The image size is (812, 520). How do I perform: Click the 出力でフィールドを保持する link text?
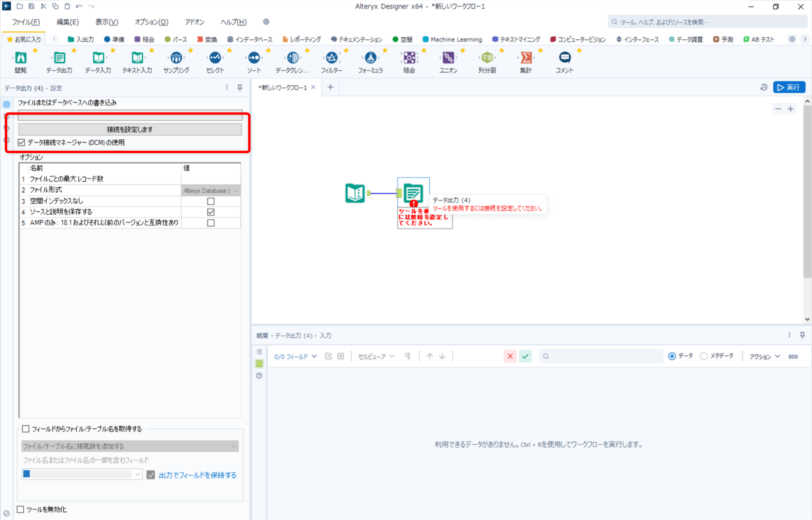(x=198, y=475)
